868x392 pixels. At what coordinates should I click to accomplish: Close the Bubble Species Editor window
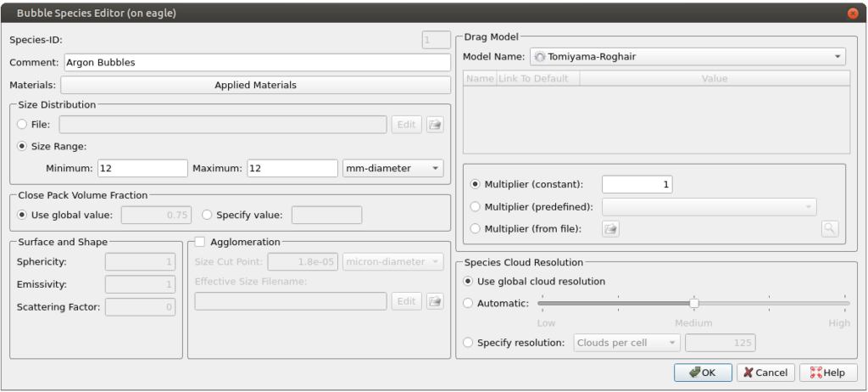pos(852,13)
